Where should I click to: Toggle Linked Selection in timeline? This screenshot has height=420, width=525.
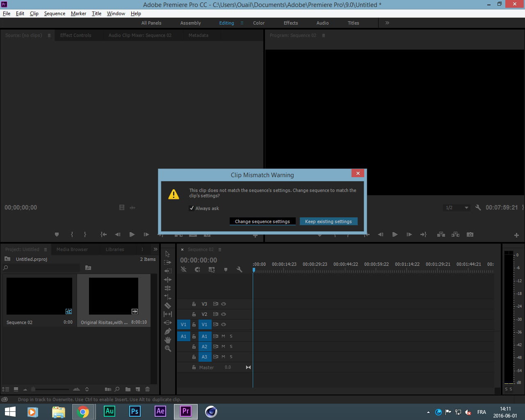point(212,269)
